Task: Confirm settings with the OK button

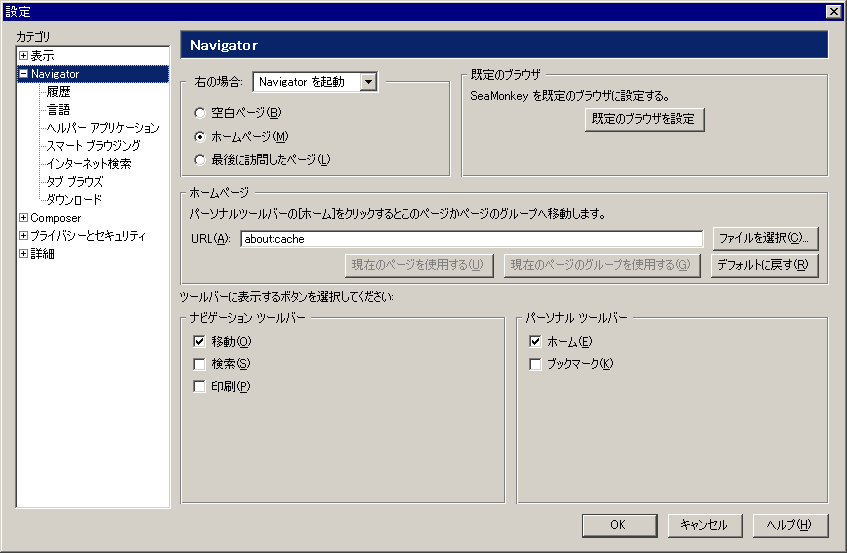Action: 619,525
